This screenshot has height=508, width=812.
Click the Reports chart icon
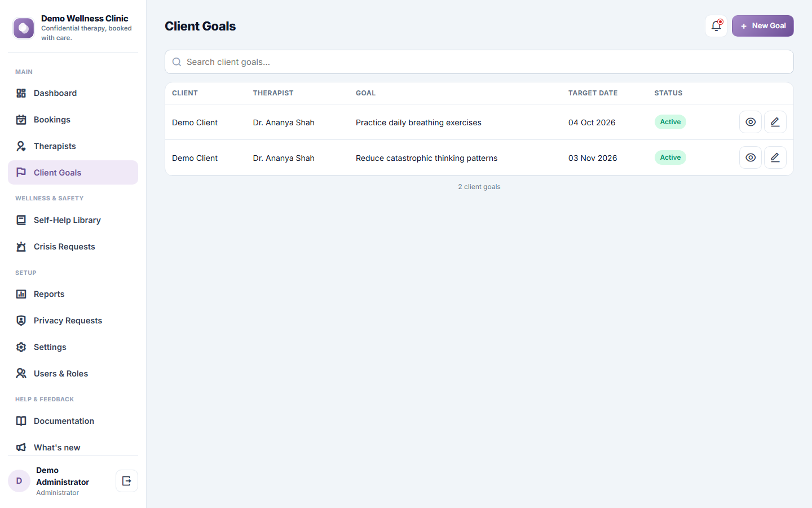pyautogui.click(x=21, y=294)
